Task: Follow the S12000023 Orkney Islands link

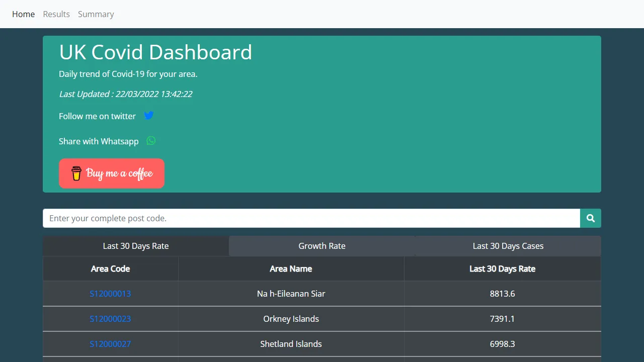Action: point(110,318)
